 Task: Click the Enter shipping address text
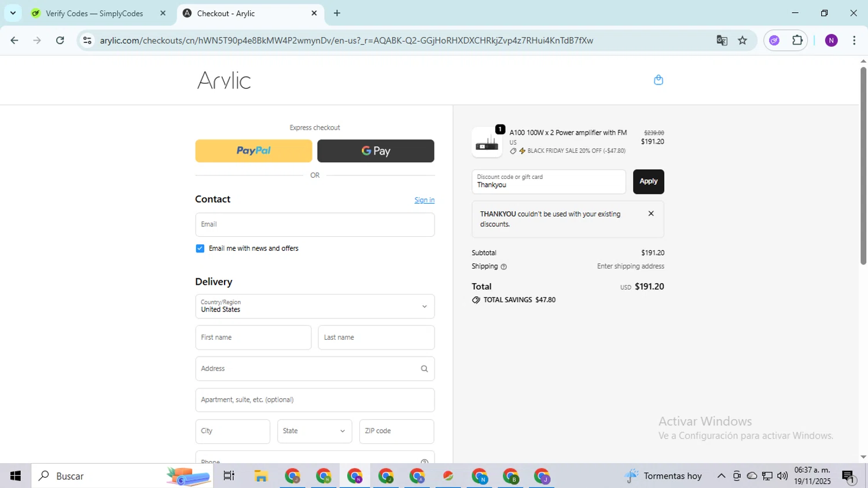[x=631, y=266]
